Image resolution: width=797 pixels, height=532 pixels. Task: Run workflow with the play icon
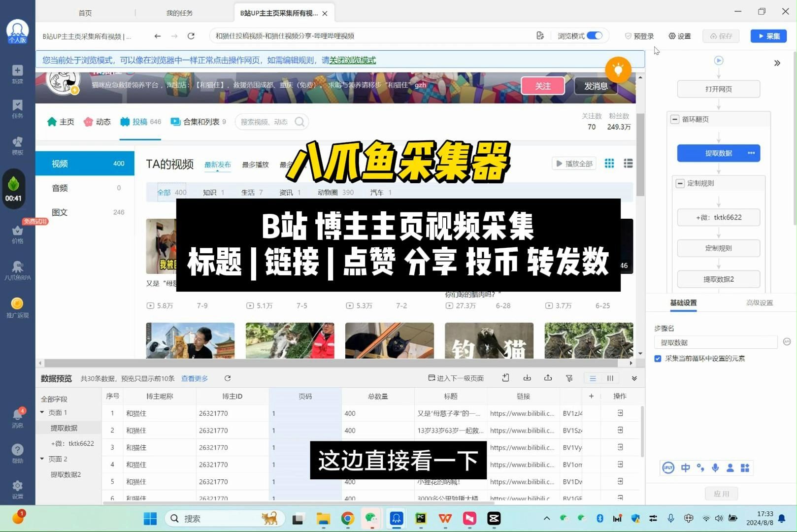719,61
